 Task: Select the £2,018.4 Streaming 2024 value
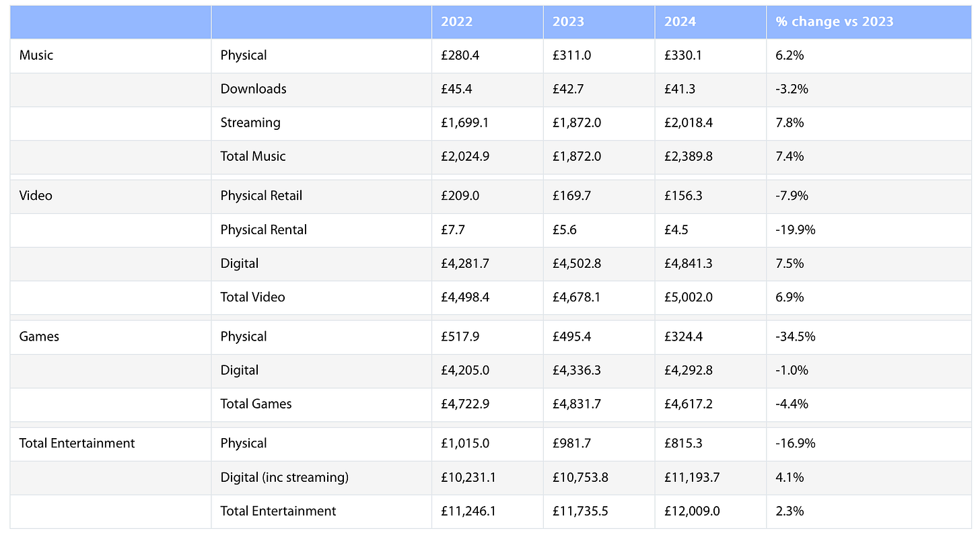[x=689, y=122]
